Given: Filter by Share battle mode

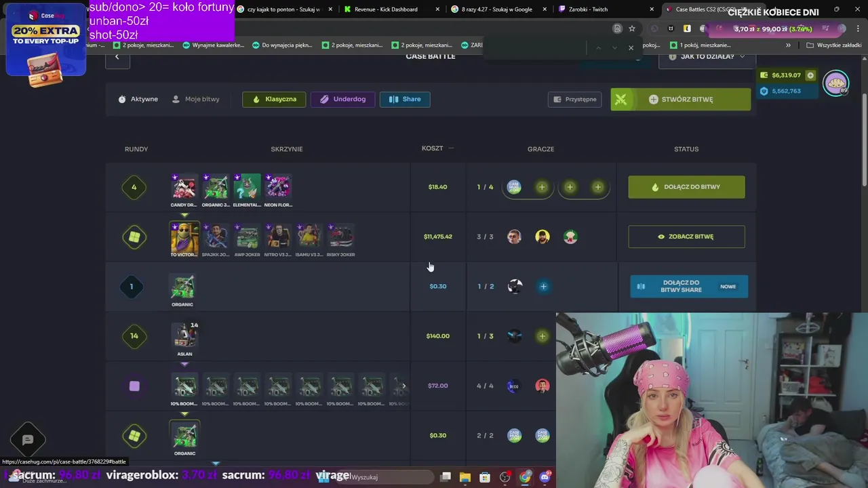Looking at the screenshot, I should [405, 99].
